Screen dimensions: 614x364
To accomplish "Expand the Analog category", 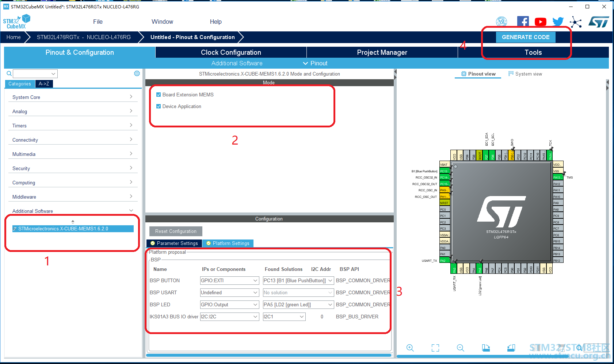I will coord(73,111).
